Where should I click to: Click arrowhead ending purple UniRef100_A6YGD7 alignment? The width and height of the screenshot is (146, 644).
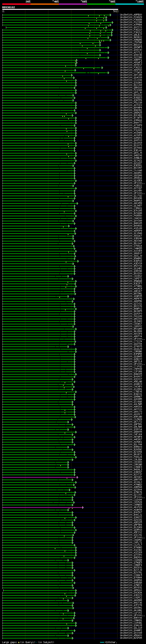(77, 477)
